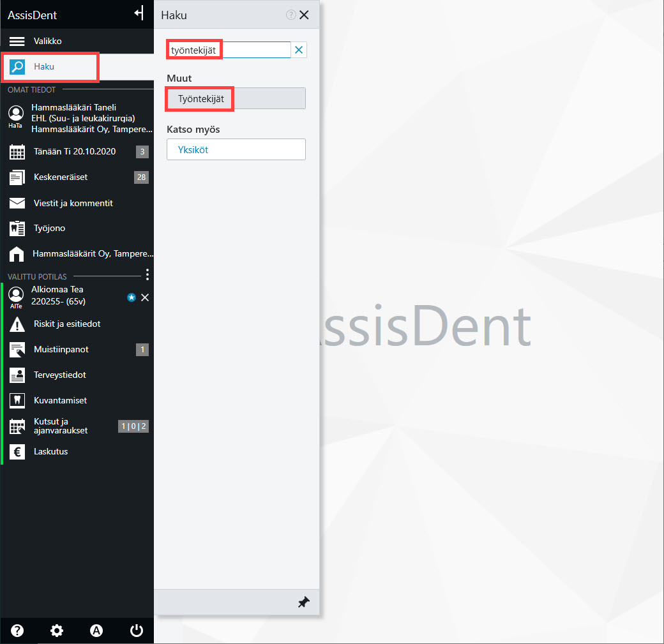Open the Laskutus euro billing icon
This screenshot has width=664, height=644.
(x=17, y=452)
